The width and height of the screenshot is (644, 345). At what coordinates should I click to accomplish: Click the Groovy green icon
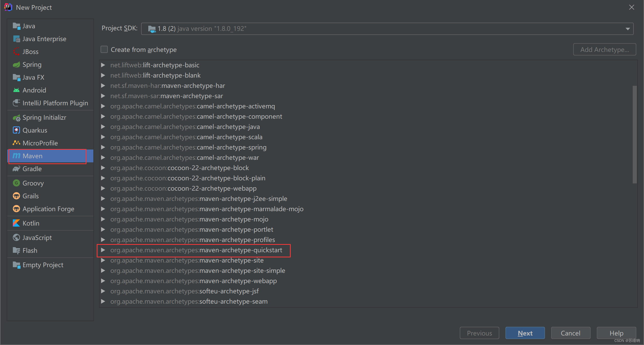coord(16,183)
